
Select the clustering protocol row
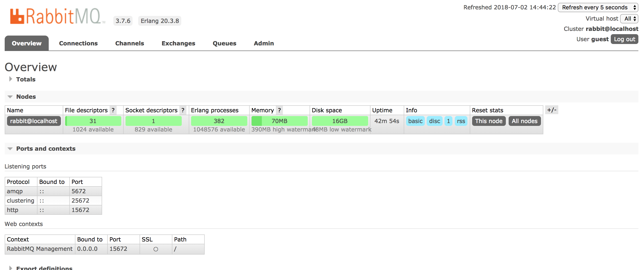(53, 201)
